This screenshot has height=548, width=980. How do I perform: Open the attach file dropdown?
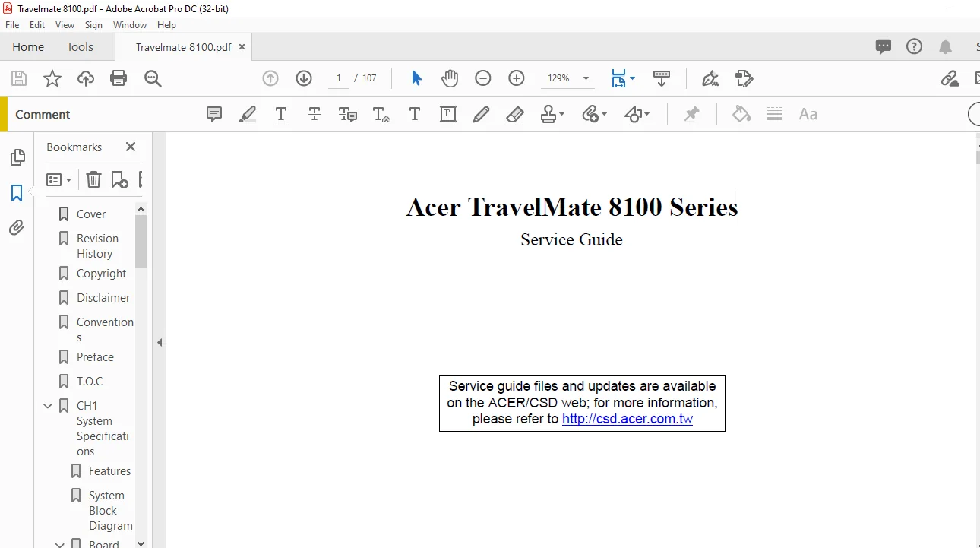point(595,114)
